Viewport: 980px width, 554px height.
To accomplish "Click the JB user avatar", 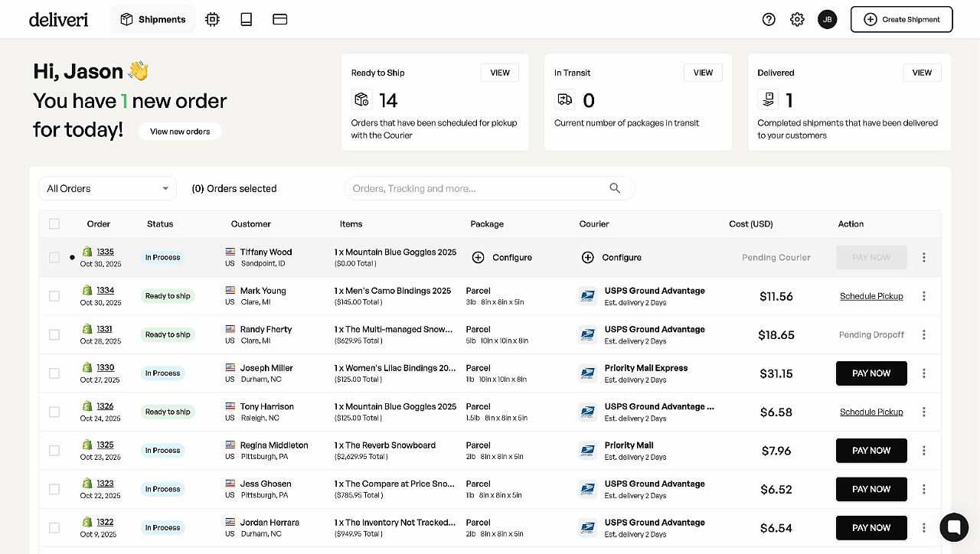I will [827, 19].
